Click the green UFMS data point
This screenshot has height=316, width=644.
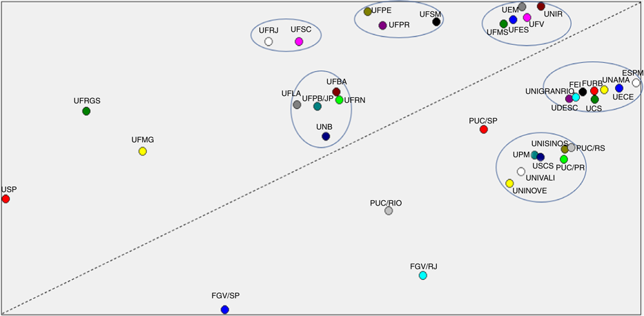pos(504,24)
